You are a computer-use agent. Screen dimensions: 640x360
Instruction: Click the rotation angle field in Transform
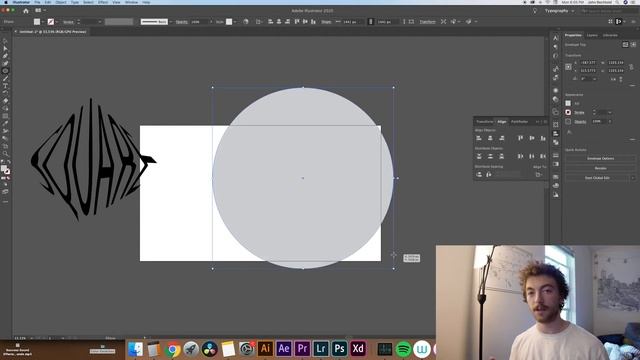tap(586, 79)
